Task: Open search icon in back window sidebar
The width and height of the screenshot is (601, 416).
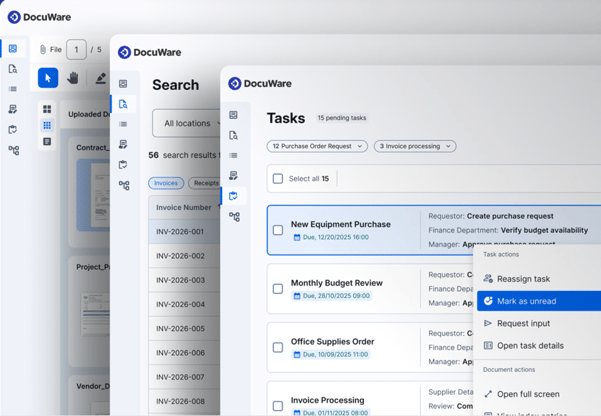Action: tap(13, 69)
